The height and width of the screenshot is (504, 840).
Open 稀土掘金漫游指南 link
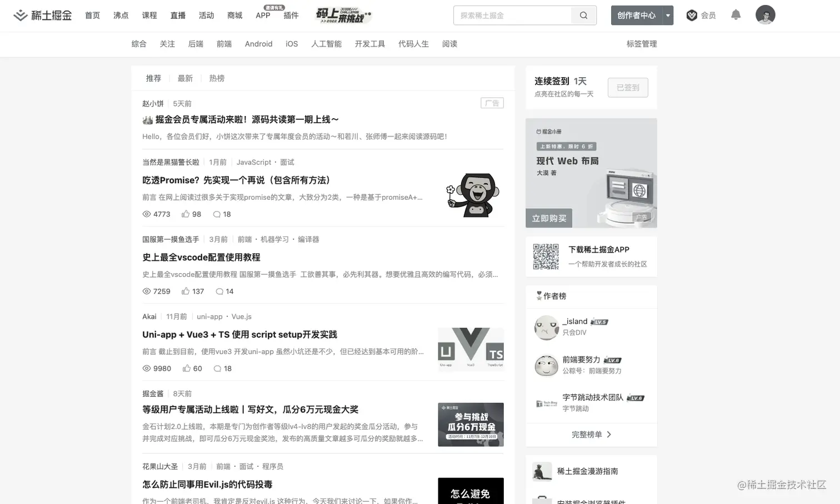pyautogui.click(x=587, y=471)
